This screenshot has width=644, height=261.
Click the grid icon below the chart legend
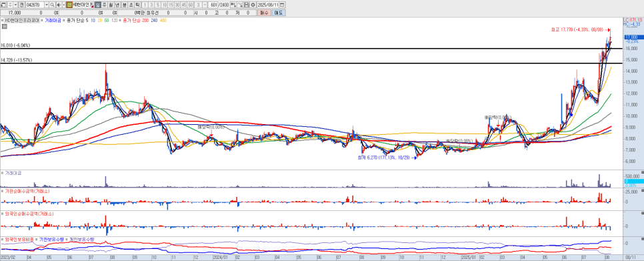5,27
